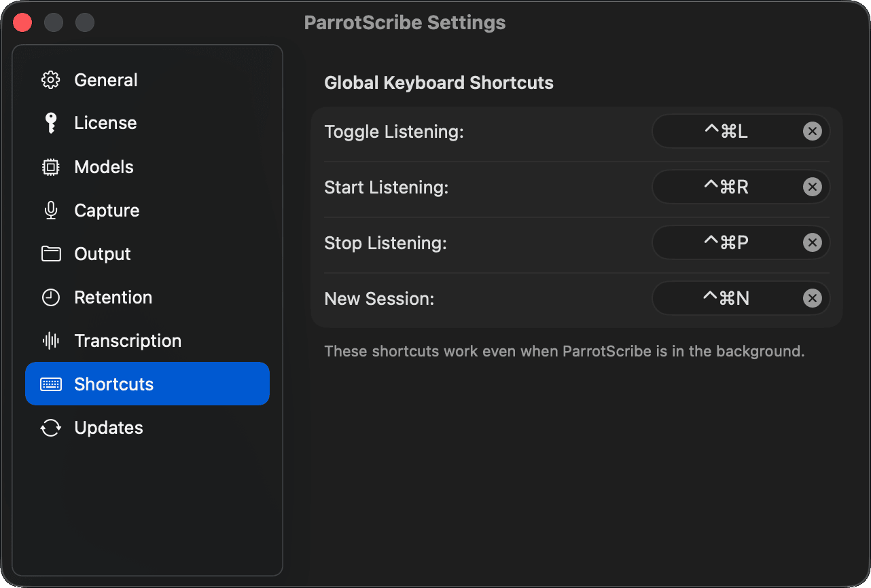Select the New Session shortcut field
The width and height of the screenshot is (871, 588).
point(726,298)
